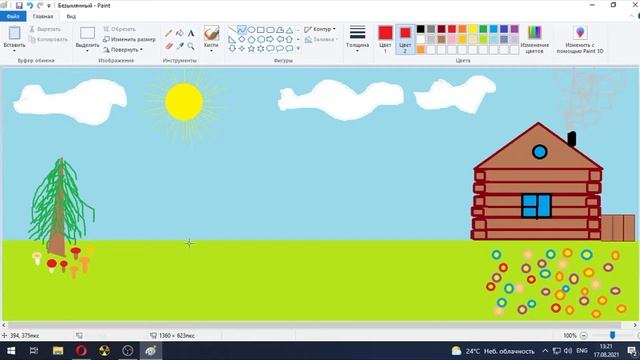Open the Windows Start menu
The height and width of the screenshot is (360, 640).
11,351
